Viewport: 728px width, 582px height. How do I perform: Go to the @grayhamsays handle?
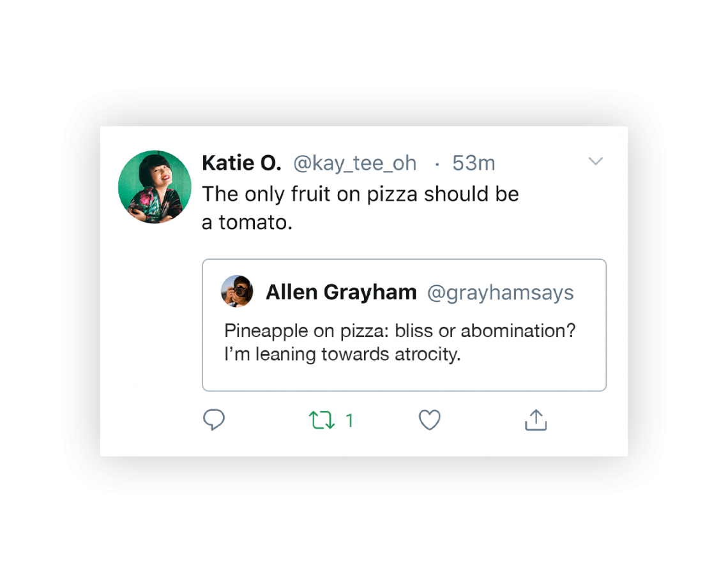coord(500,293)
